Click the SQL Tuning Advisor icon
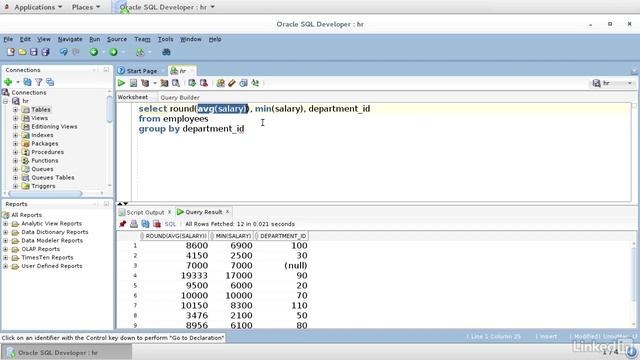640x360 pixels. (176, 83)
